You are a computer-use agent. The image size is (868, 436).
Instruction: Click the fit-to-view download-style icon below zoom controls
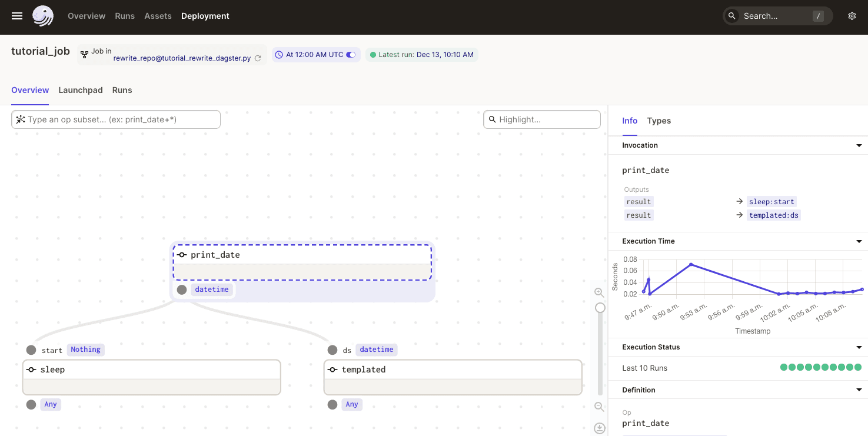tap(599, 428)
